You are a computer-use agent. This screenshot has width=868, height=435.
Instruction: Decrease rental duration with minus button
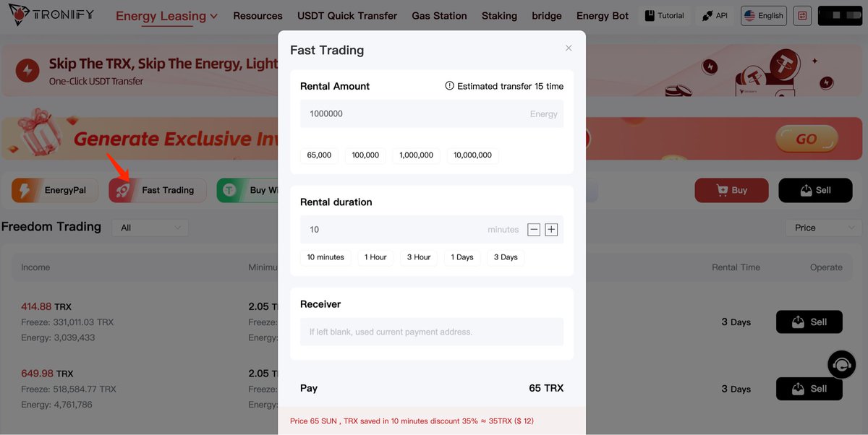pos(534,230)
